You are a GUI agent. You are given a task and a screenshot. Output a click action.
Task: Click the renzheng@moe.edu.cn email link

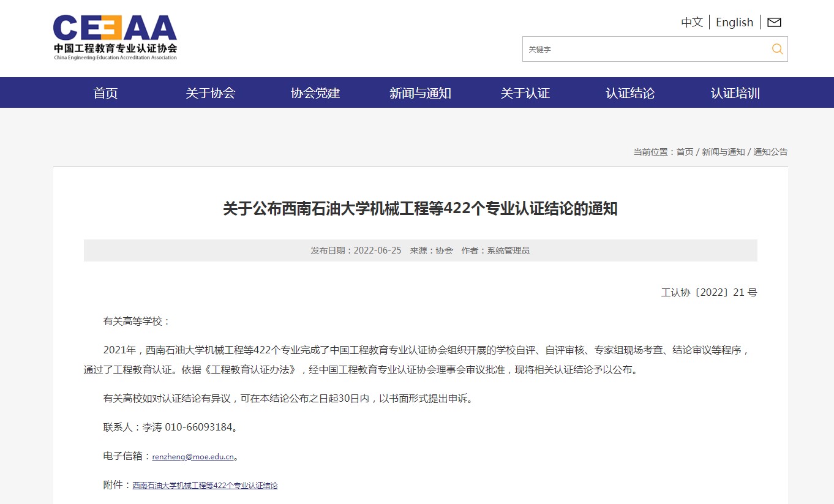coord(193,457)
